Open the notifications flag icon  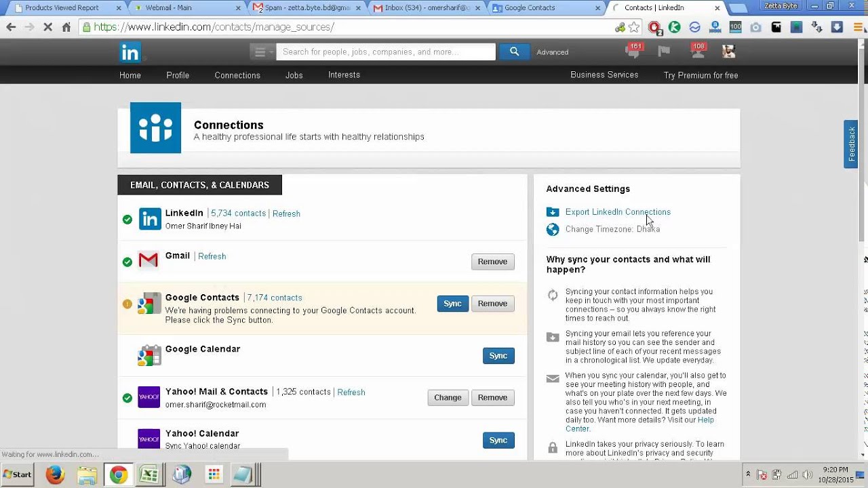tap(664, 52)
